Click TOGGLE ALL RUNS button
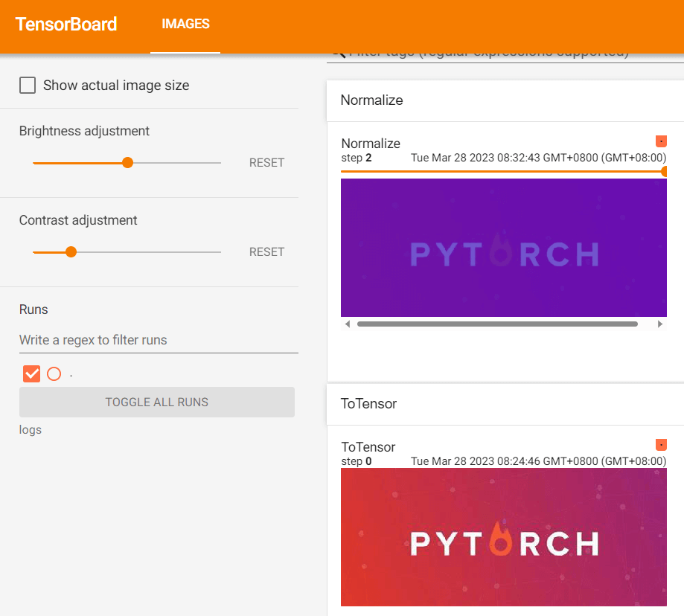Viewport: 684px width, 616px height. click(x=157, y=402)
